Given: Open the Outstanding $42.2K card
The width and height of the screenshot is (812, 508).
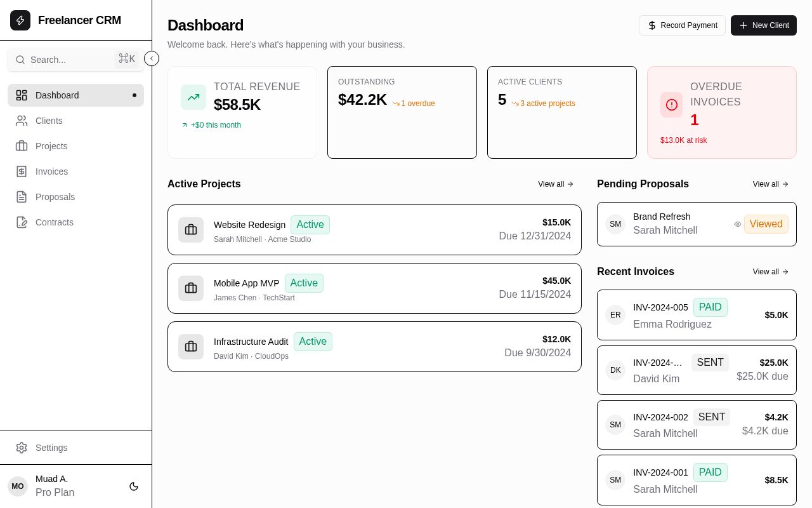Looking at the screenshot, I should pos(402,112).
